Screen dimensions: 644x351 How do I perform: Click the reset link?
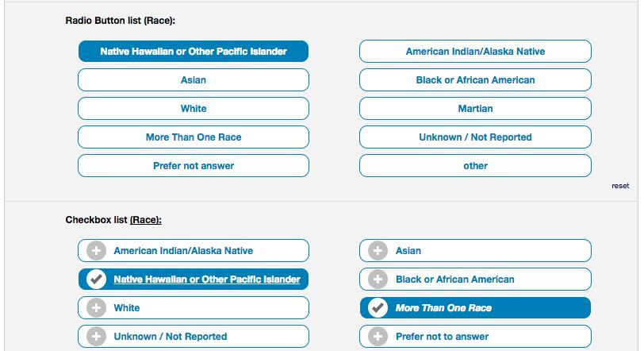pos(620,186)
